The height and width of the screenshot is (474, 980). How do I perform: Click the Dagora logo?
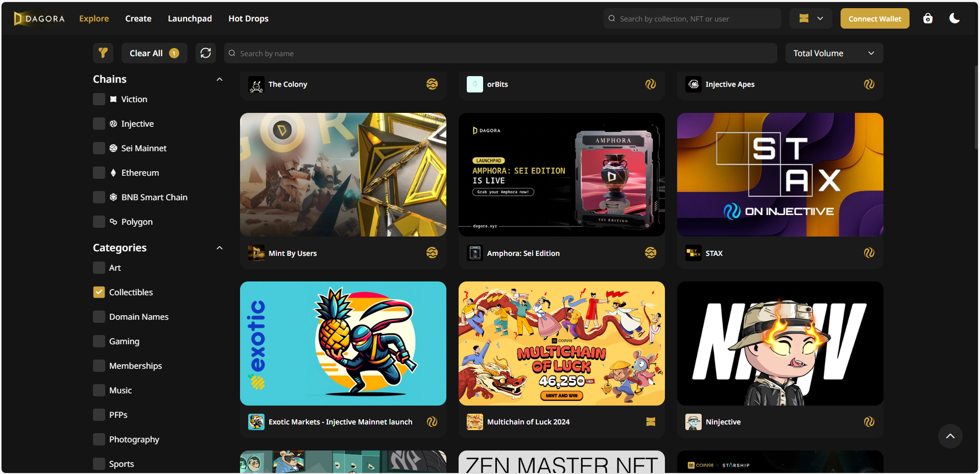pos(39,18)
